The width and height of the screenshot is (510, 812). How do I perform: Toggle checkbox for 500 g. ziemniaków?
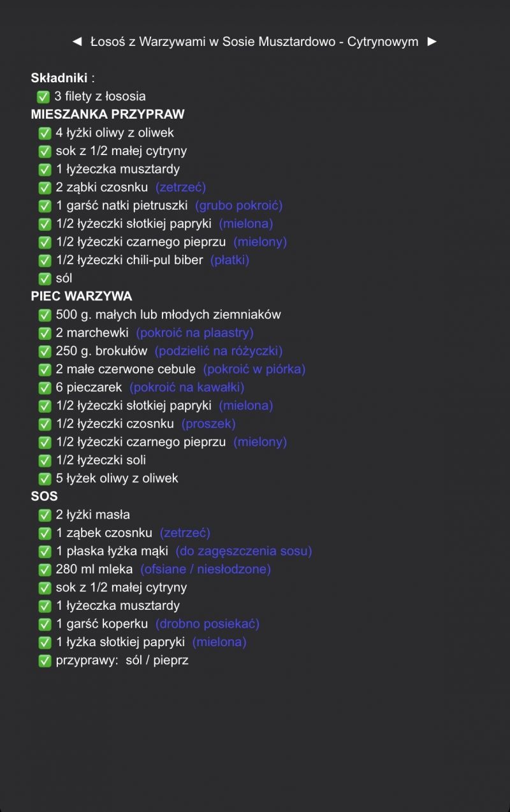pyautogui.click(x=45, y=315)
